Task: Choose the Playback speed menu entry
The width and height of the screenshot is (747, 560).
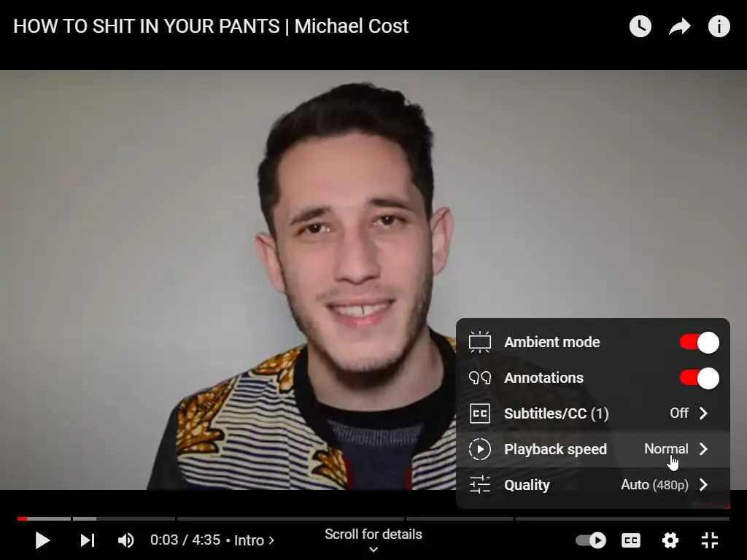Action: 592,449
